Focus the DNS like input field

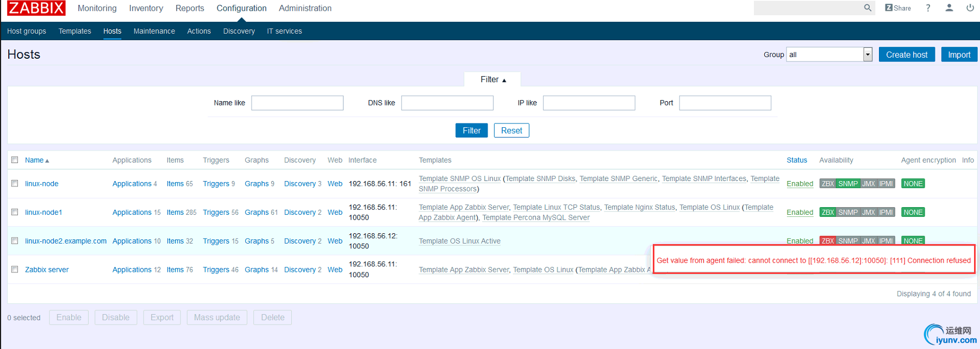pyautogui.click(x=447, y=103)
